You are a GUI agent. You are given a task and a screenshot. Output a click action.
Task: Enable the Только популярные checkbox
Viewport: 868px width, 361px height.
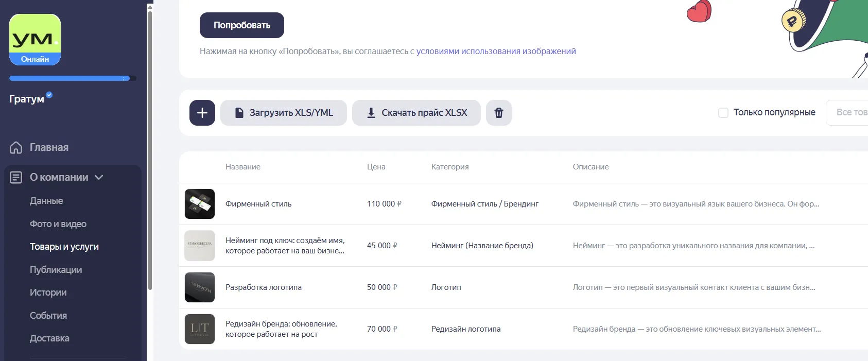tap(723, 113)
